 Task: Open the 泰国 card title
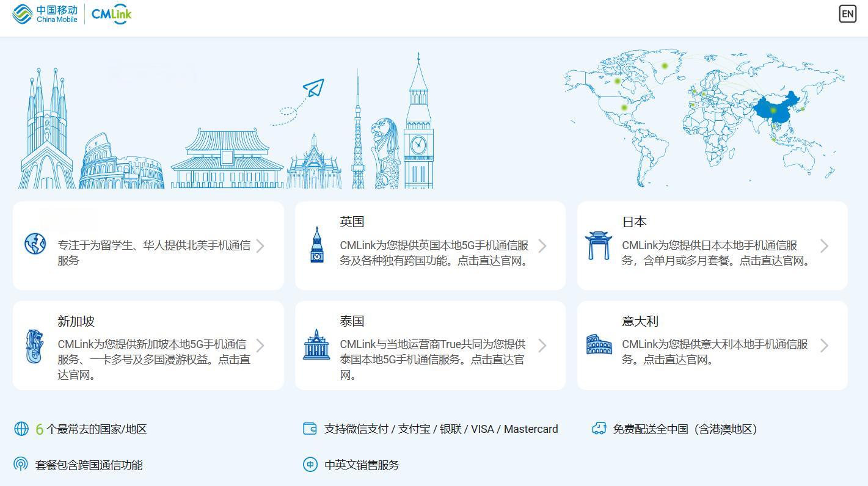[x=352, y=321]
